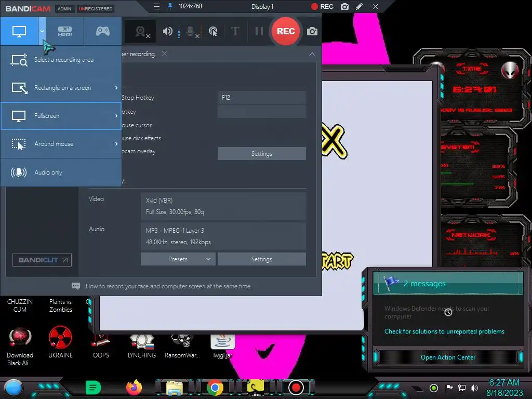This screenshot has width=532, height=399.
Task: Open Firefox from the taskbar
Action: pos(134,388)
